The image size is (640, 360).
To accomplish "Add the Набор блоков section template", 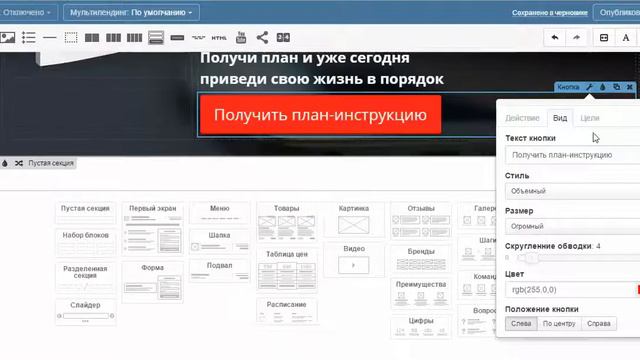I will tap(85, 242).
